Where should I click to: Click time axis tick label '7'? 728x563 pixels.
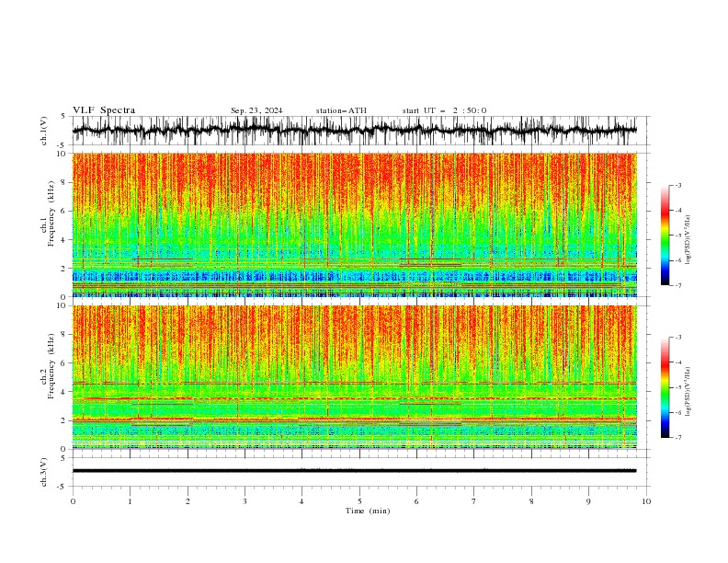[474, 501]
